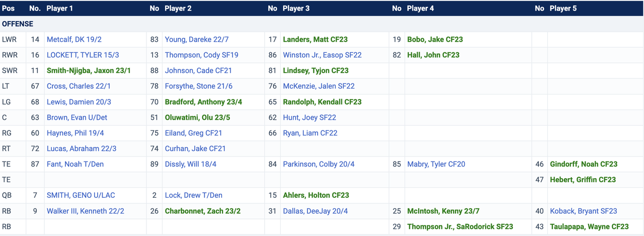Click Bobo, Jake CF23 player link
Viewport: 644px width, 236px height.
tap(435, 39)
